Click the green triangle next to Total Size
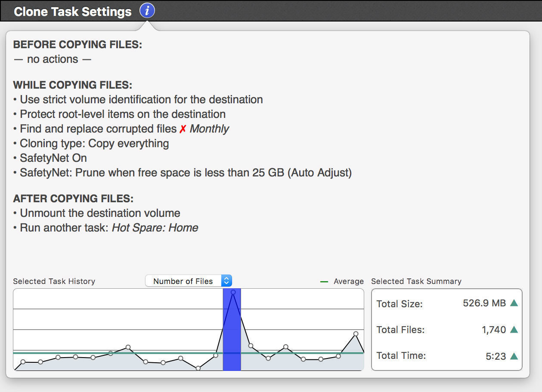 tap(514, 303)
